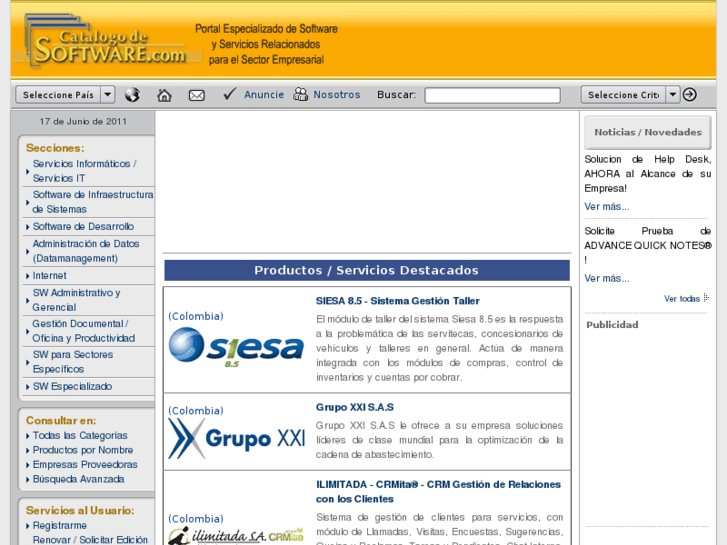The image size is (727, 545).
Task: Consult Productos por Nombre
Action: point(83,450)
